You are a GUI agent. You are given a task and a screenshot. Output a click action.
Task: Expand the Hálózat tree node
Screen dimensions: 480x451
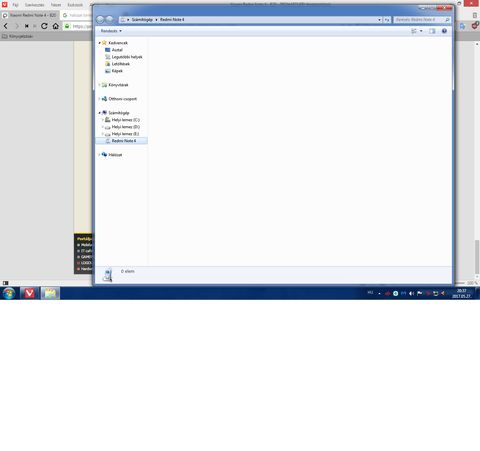[99, 155]
